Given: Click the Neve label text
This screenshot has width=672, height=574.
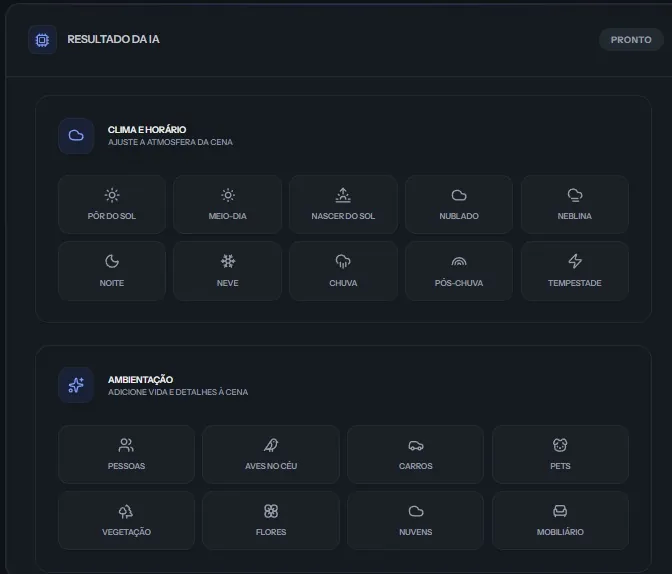Looking at the screenshot, I should tap(228, 283).
